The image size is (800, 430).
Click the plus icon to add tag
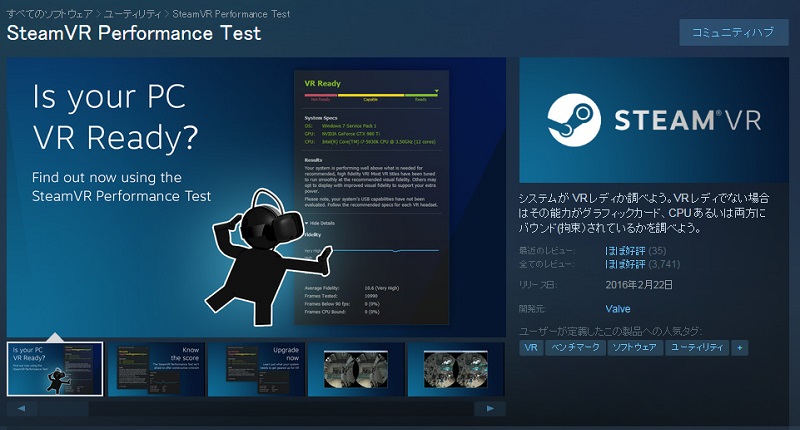[x=739, y=347]
